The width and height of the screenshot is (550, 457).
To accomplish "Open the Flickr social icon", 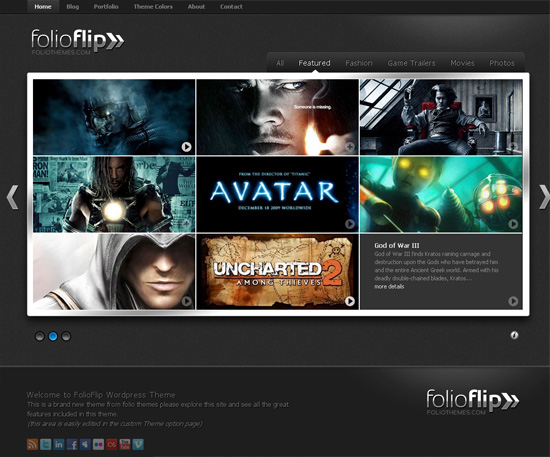I will (x=98, y=444).
